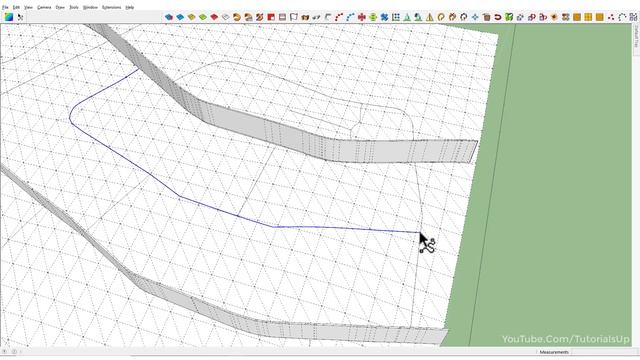
Task: Click the flag-shaped outline toolbar icon
Action: point(293,17)
